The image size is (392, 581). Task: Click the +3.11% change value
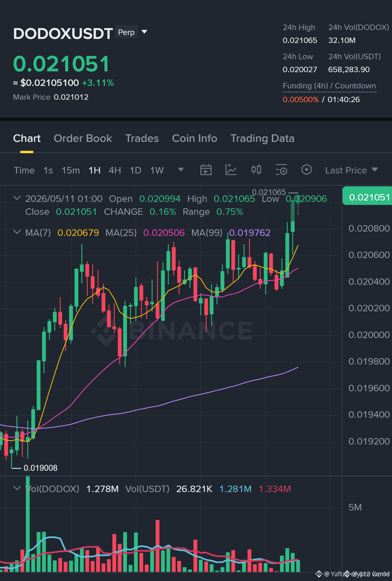(x=98, y=83)
